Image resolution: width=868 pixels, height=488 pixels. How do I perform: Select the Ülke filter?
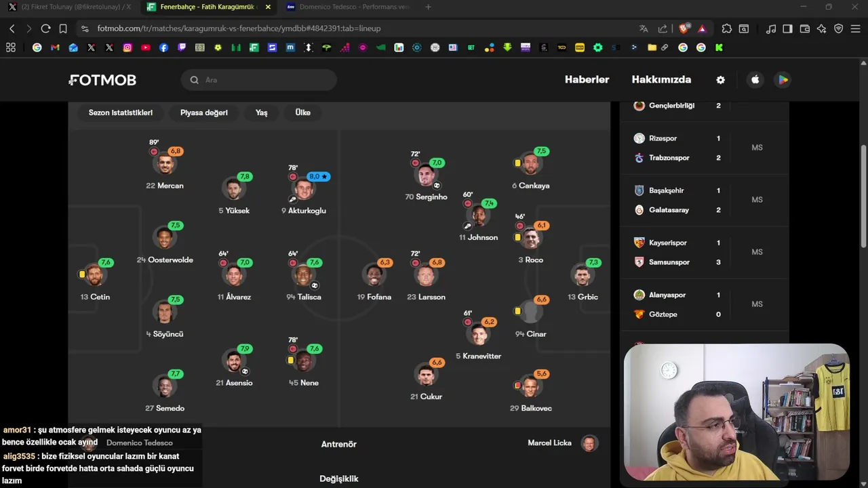303,113
